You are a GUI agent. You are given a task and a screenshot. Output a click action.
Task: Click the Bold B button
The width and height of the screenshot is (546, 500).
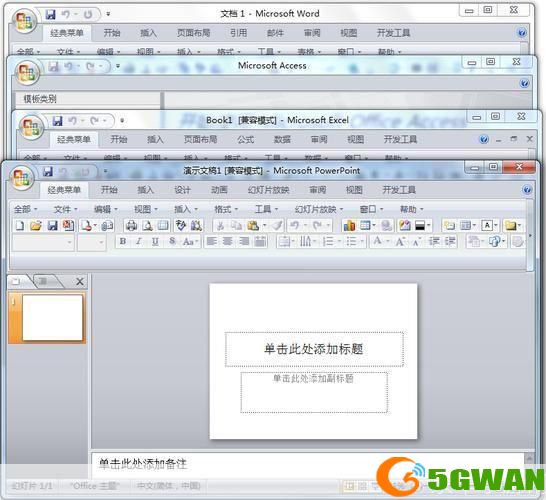(123, 241)
